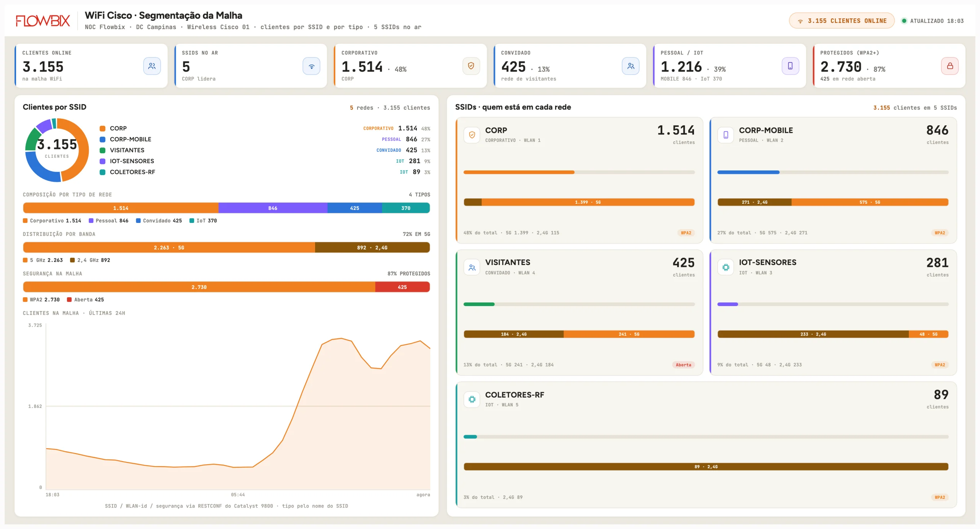Click the 1.399 · 5G bar in CORP card
The width and height of the screenshot is (980, 529).
588,202
